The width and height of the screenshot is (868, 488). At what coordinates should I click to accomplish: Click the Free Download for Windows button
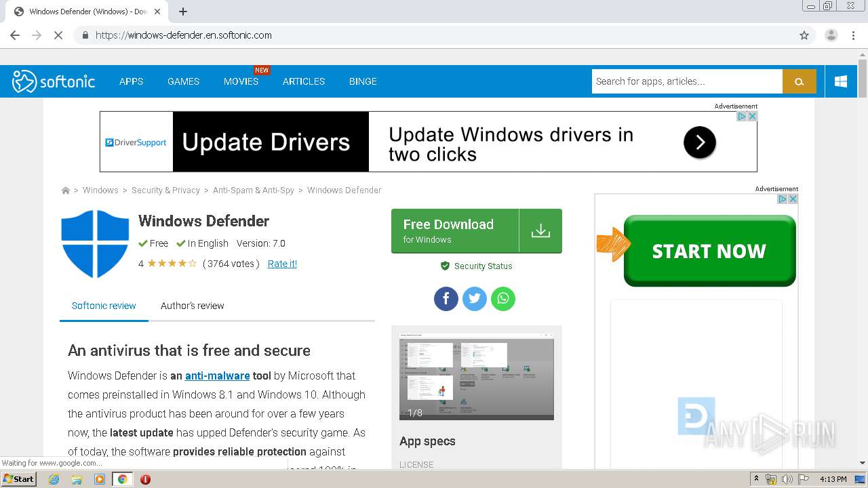coord(477,231)
